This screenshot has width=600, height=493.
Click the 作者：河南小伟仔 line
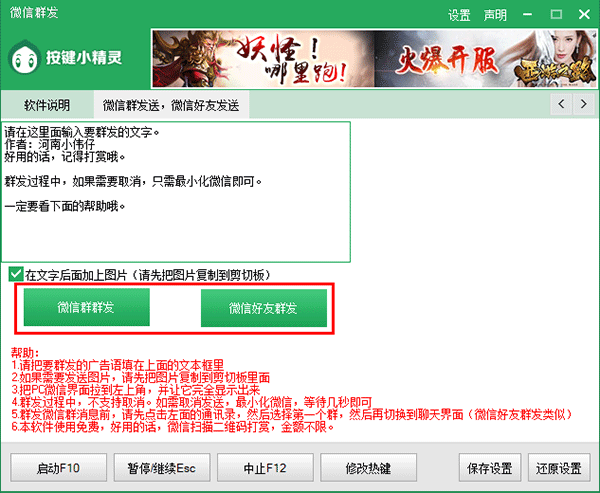coord(50,144)
